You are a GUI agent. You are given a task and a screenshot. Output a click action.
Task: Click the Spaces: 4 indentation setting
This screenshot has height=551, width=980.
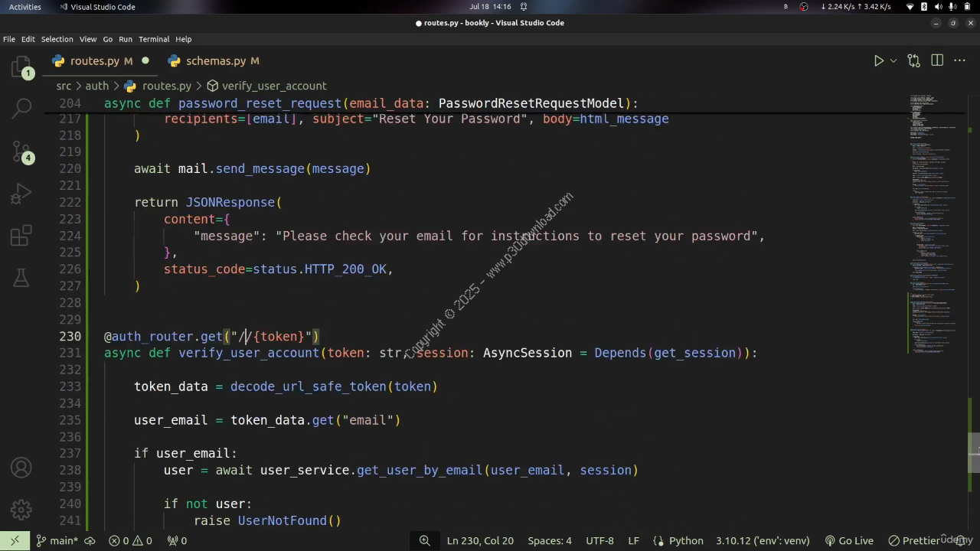pyautogui.click(x=549, y=540)
